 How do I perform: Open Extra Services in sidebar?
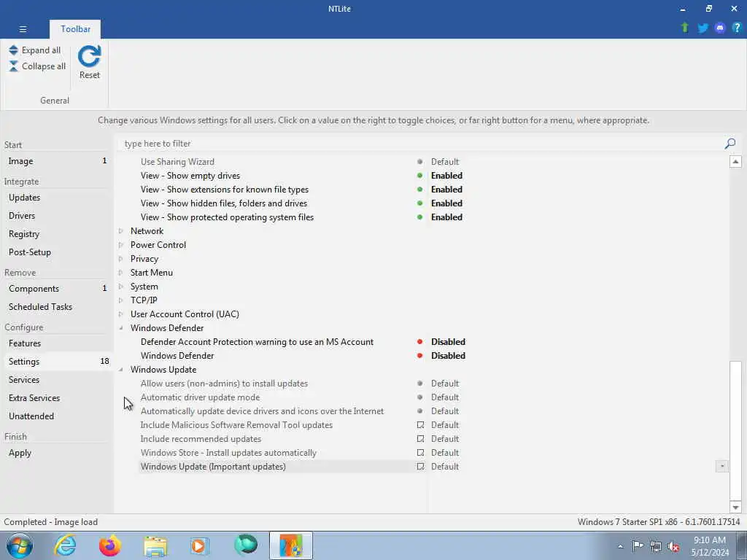[x=57, y=397]
